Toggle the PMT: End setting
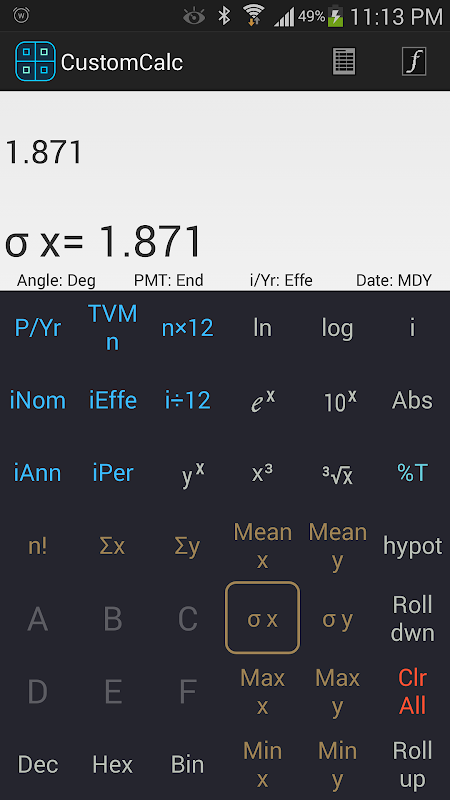The image size is (450, 800). (169, 280)
